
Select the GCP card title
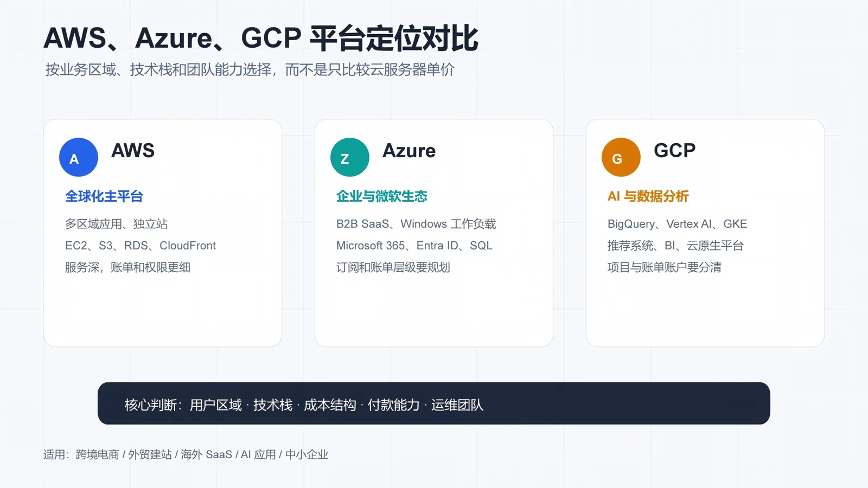tap(675, 150)
